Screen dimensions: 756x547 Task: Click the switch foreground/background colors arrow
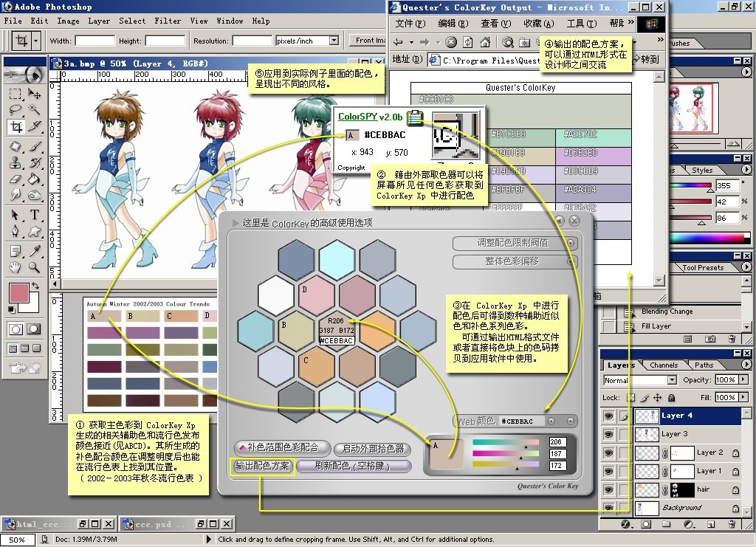35,286
